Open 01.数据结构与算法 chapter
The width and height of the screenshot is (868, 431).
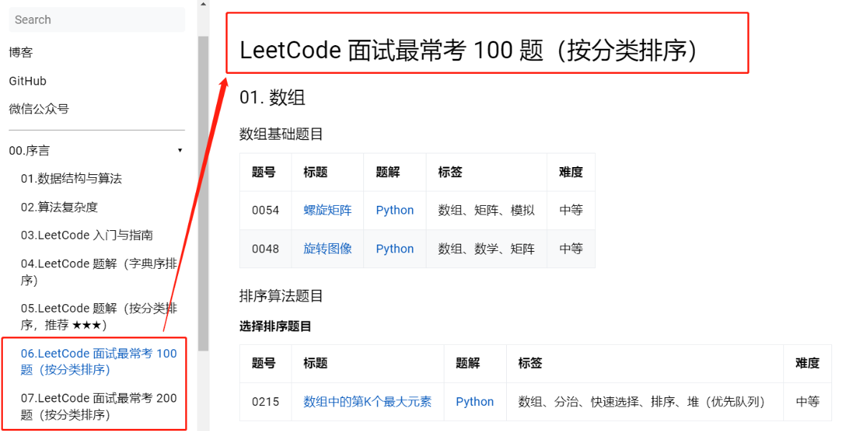click(x=71, y=179)
